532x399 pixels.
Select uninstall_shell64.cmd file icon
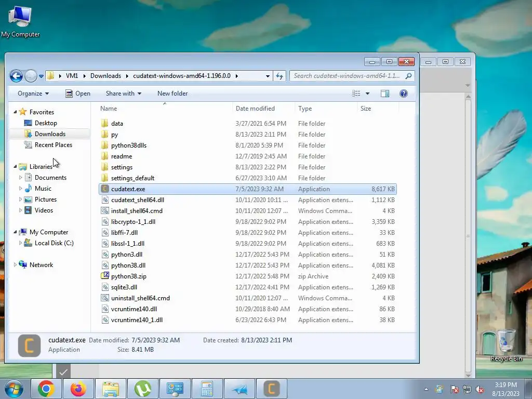105,298
